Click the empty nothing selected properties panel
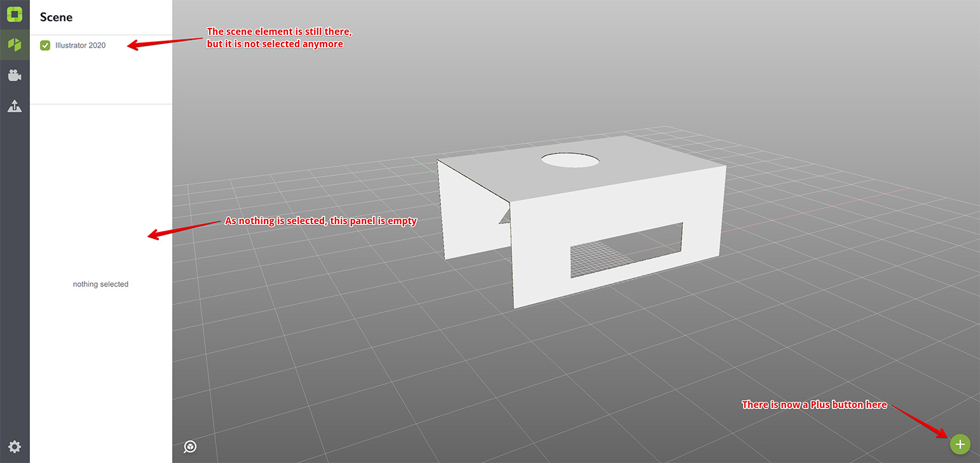Image resolution: width=980 pixels, height=463 pixels. tap(100, 284)
